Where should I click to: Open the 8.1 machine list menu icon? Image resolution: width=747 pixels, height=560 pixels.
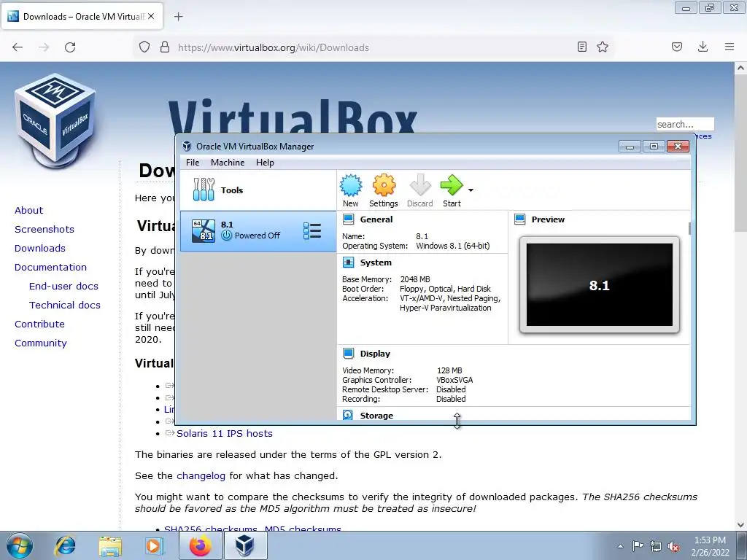click(x=312, y=231)
